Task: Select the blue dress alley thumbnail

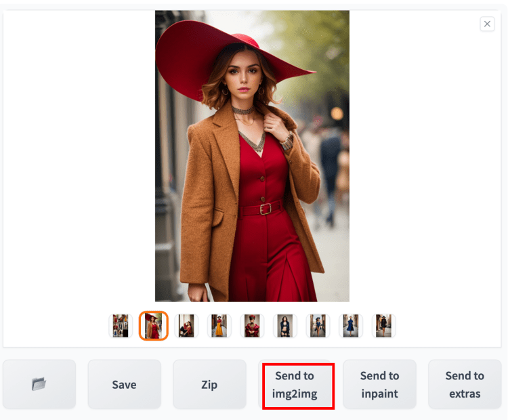Action: tap(351, 326)
